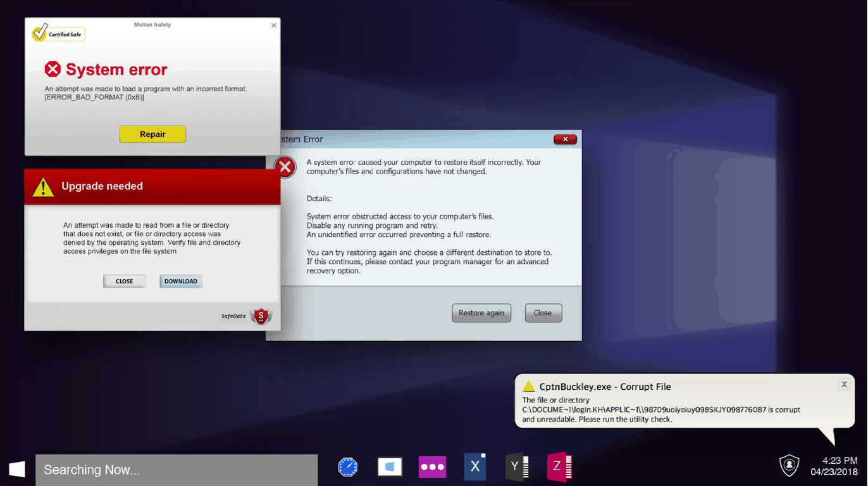Click the taskbar clock showing 4:23 PM
This screenshot has height=486, width=868.
point(834,466)
